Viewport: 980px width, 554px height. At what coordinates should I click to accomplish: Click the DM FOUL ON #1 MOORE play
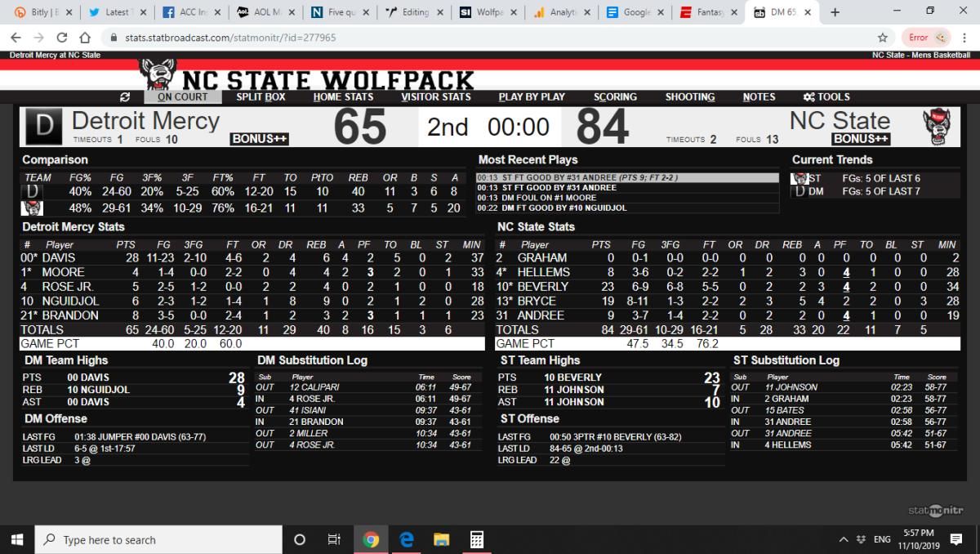point(627,198)
